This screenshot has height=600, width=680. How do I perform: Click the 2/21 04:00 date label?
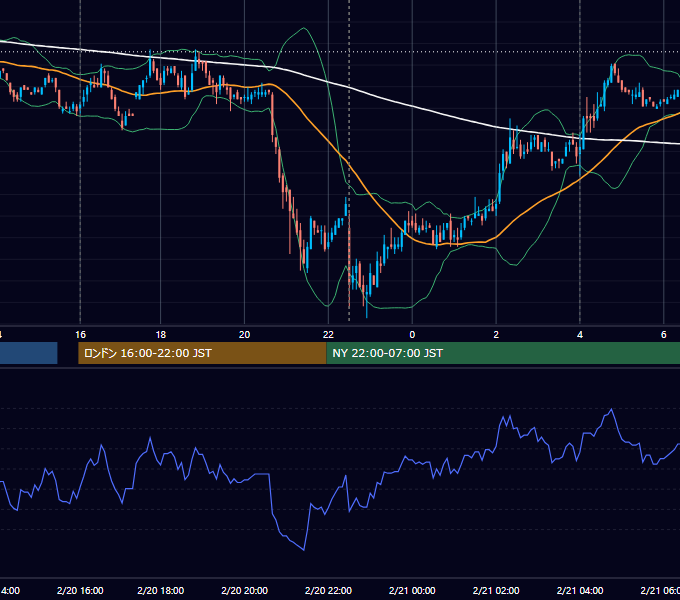pyautogui.click(x=580, y=590)
